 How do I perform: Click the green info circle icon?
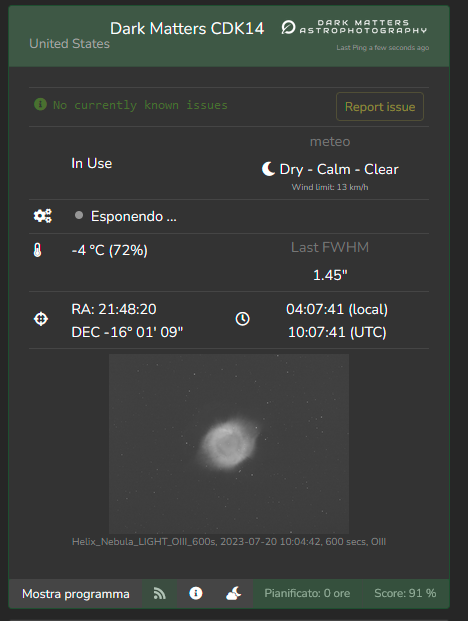point(40,105)
